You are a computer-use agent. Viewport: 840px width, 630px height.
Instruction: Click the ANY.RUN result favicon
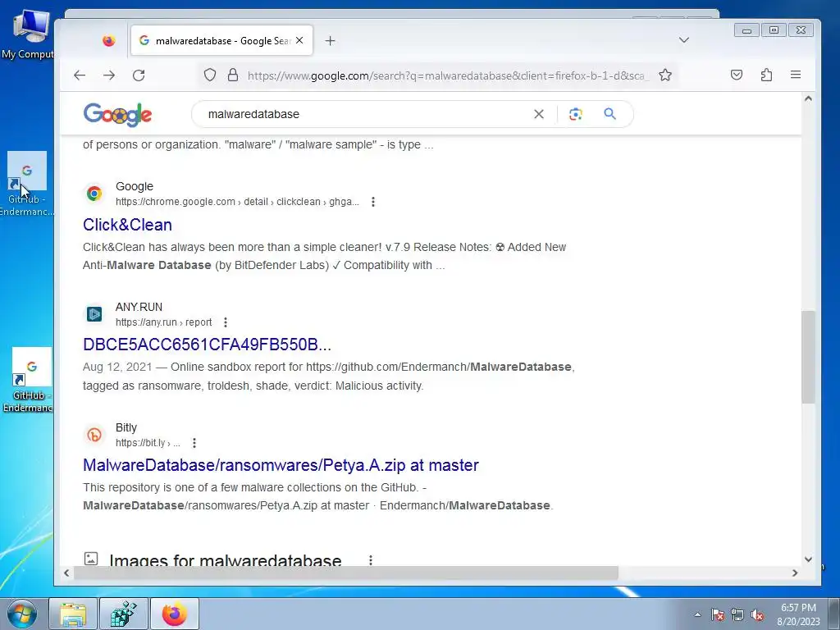point(94,314)
